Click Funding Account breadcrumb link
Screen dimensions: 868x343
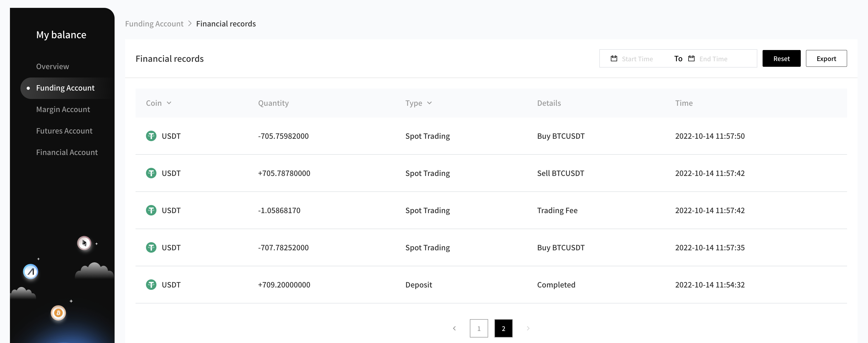click(154, 24)
